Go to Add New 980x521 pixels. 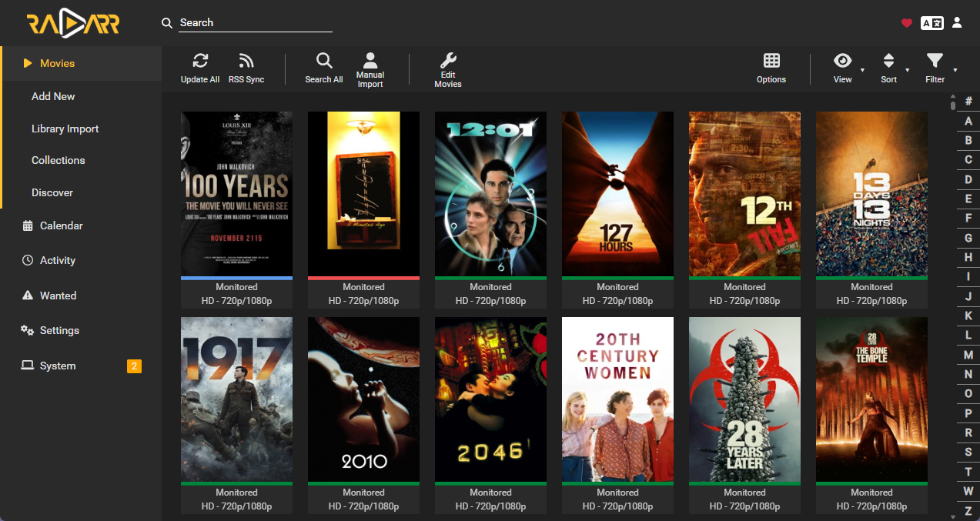tap(81, 96)
